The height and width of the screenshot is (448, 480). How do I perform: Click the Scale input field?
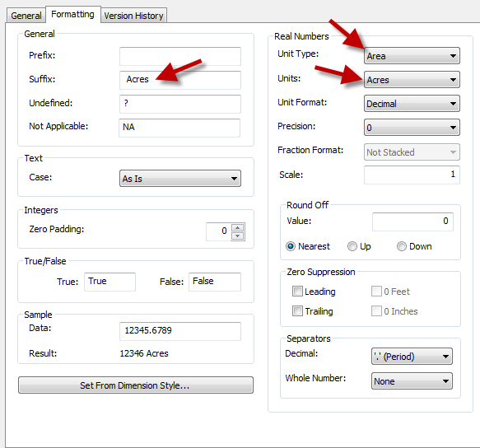412,175
